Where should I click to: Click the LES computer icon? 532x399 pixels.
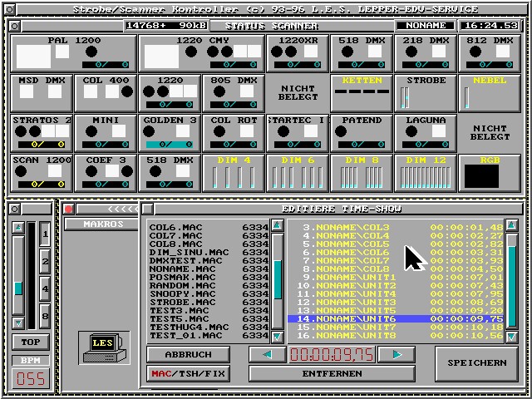tap(104, 347)
